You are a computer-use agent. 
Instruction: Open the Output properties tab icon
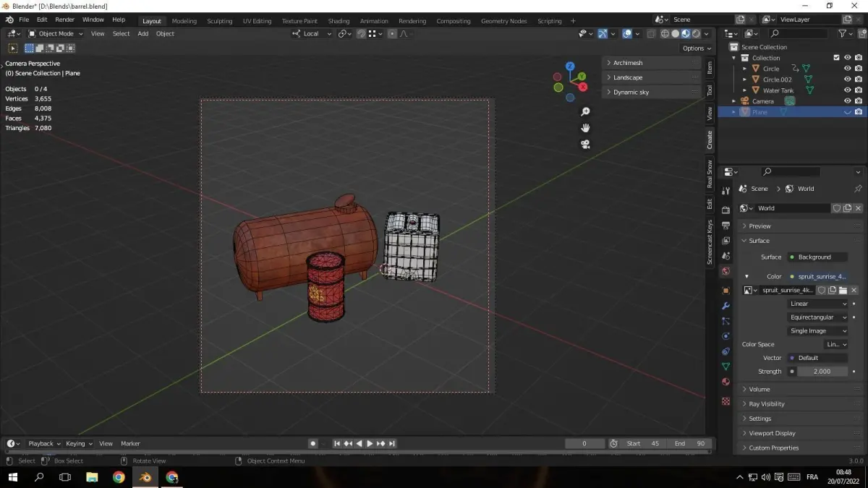tap(726, 226)
